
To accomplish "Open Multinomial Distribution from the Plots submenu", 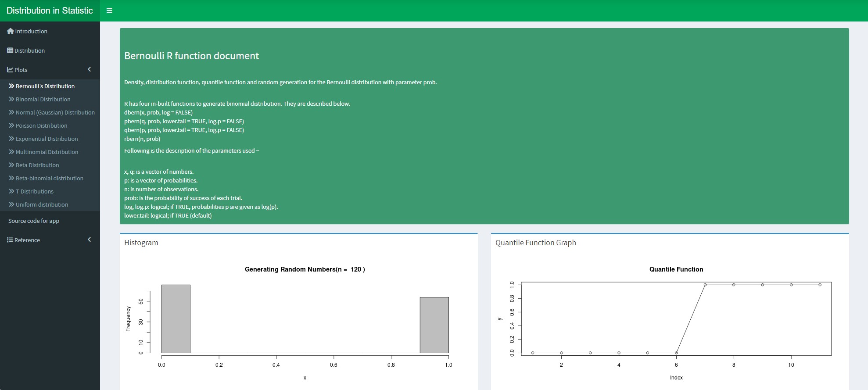I will [47, 152].
